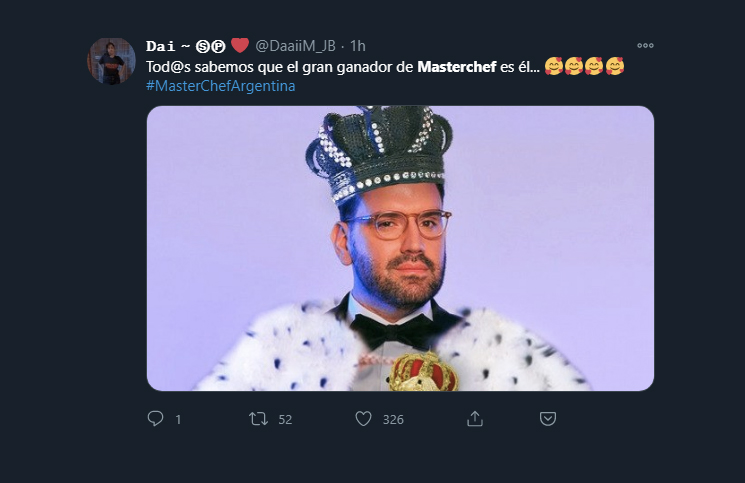Click the smiling hearts emojis ending the tweet
This screenshot has height=483, width=745.
coord(585,66)
